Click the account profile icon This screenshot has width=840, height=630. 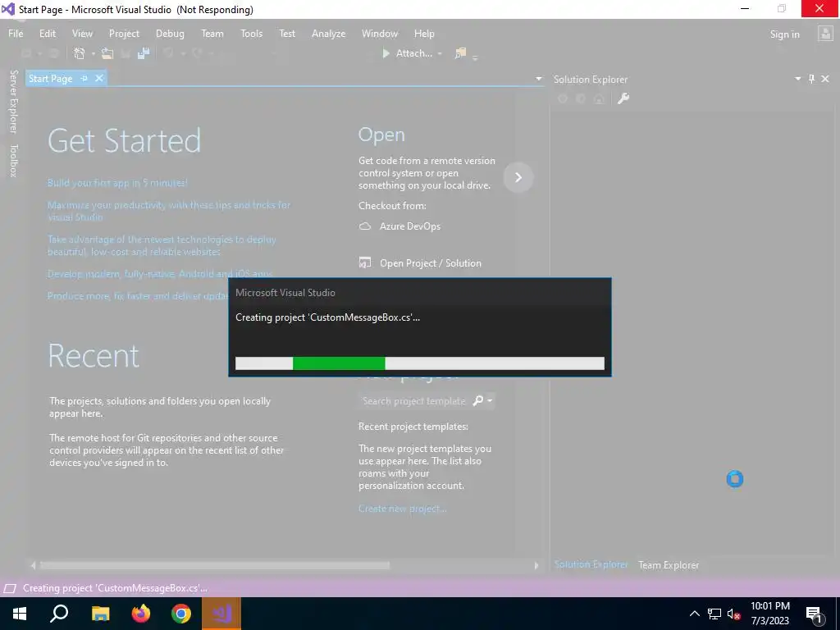tap(825, 34)
